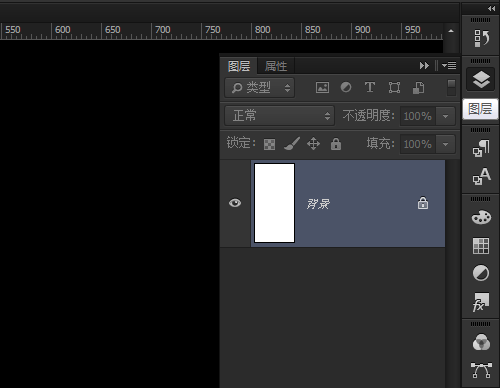Open the Channels panel icon
Screen dimensions: 500x388
pyautogui.click(x=481, y=342)
